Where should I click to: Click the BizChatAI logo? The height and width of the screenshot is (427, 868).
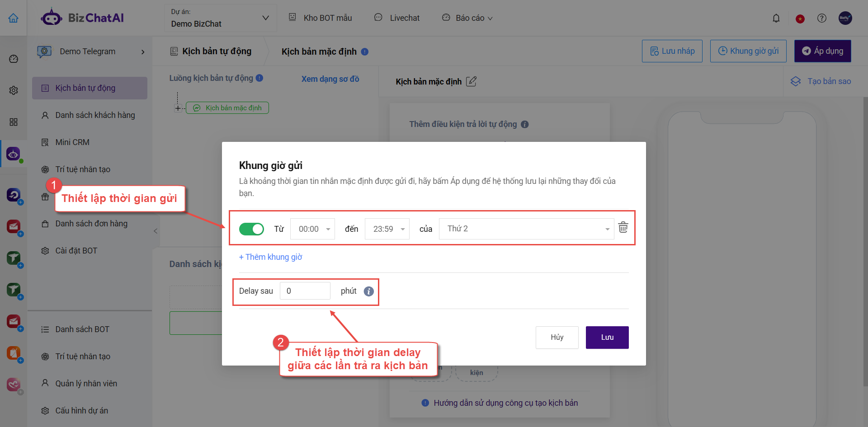point(82,18)
